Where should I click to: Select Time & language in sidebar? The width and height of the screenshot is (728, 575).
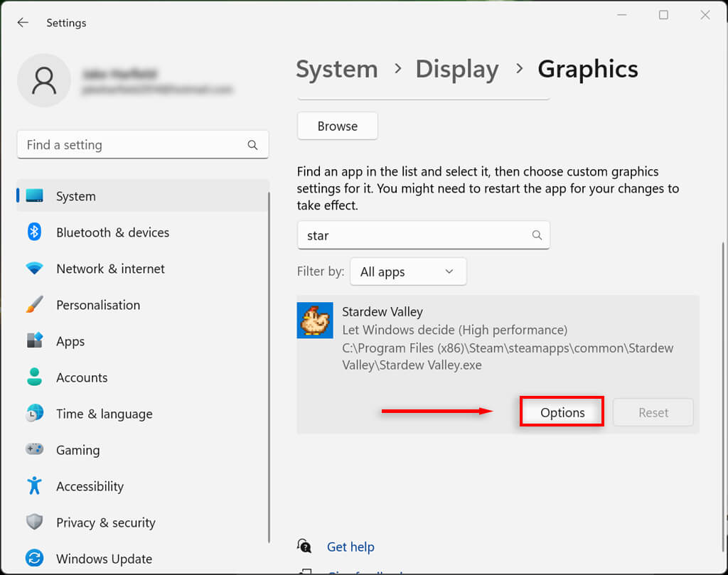(x=104, y=414)
